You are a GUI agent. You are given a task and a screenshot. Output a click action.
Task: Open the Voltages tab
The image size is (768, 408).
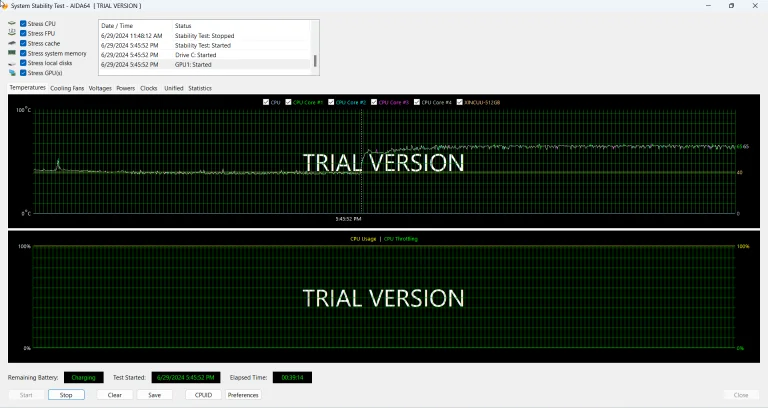(100, 88)
